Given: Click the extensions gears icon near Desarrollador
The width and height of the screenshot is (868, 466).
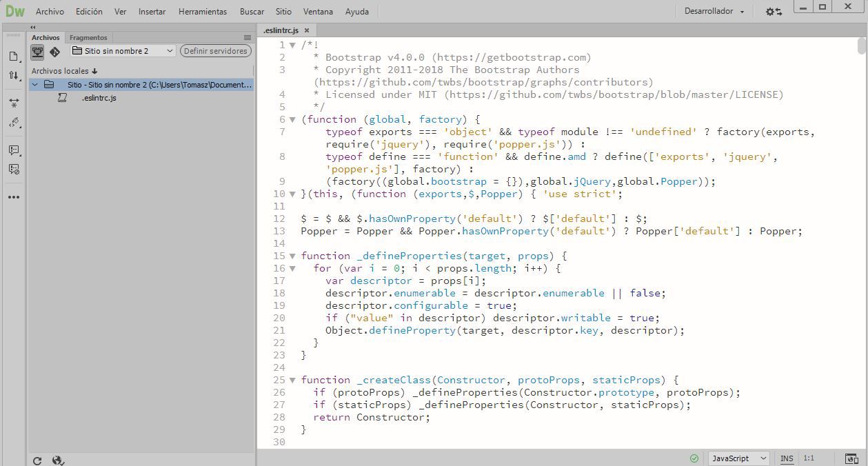Looking at the screenshot, I should coord(774,11).
